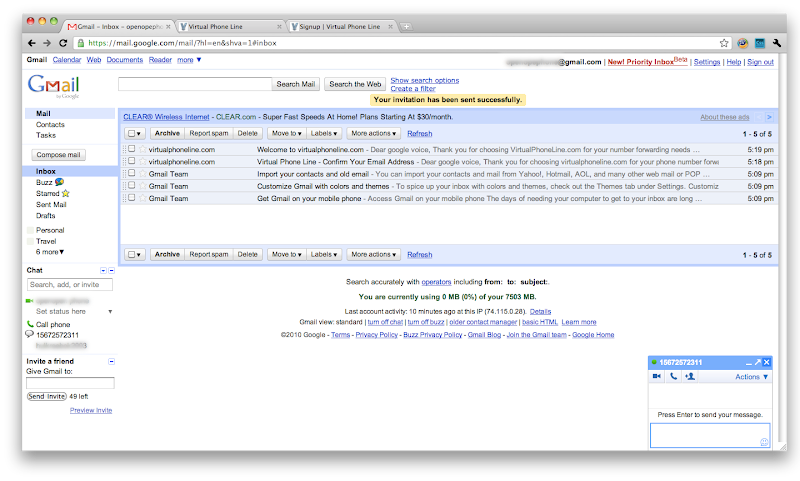800x481 pixels.
Task: Open the top Move to dropdown
Action: point(285,133)
